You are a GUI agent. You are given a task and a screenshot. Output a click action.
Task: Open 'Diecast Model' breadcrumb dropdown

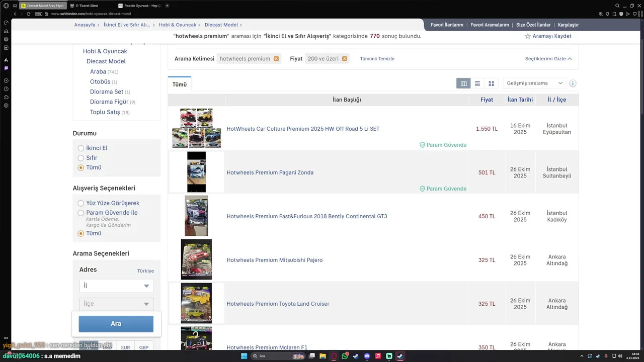click(224, 25)
